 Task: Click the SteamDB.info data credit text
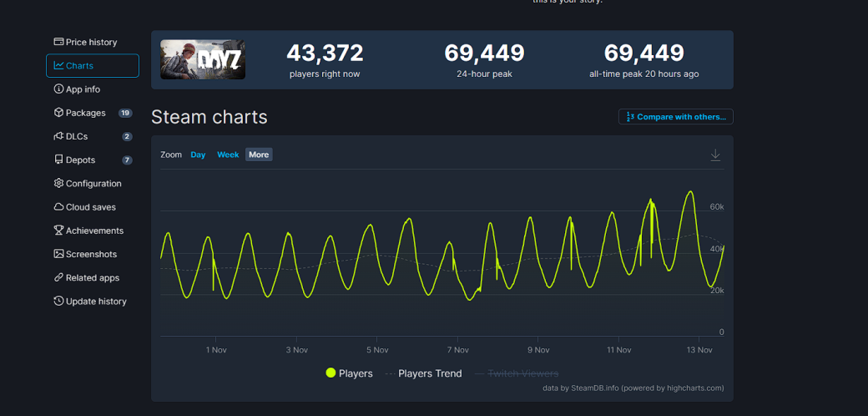(633, 388)
